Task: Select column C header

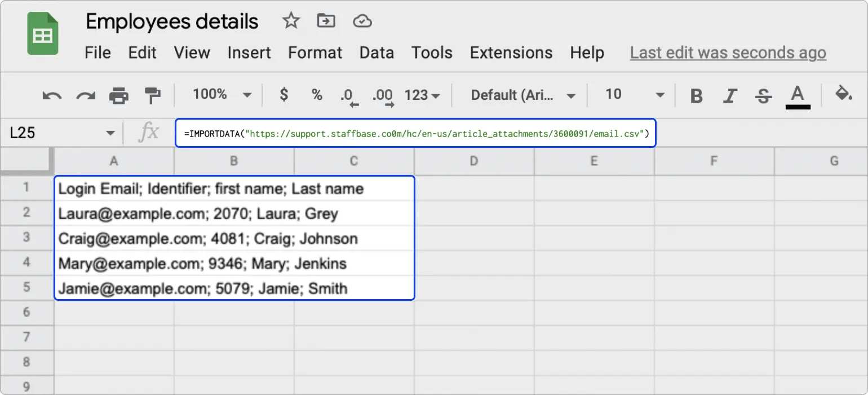Action: point(354,161)
